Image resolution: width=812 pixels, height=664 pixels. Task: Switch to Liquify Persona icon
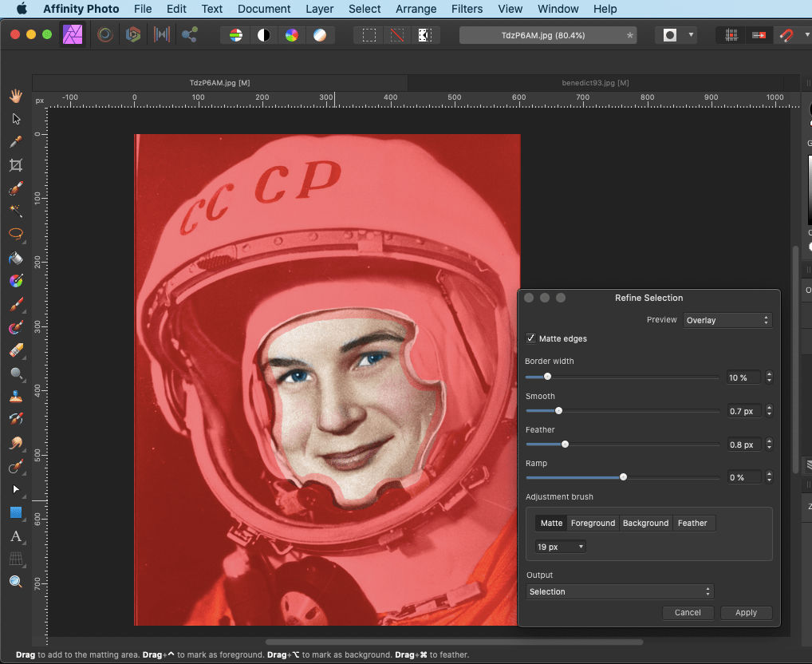104,35
